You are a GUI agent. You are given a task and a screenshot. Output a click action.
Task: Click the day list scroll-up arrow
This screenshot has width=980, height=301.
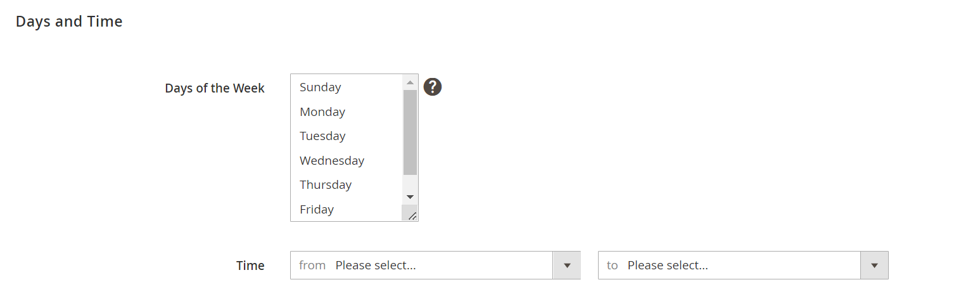(410, 82)
